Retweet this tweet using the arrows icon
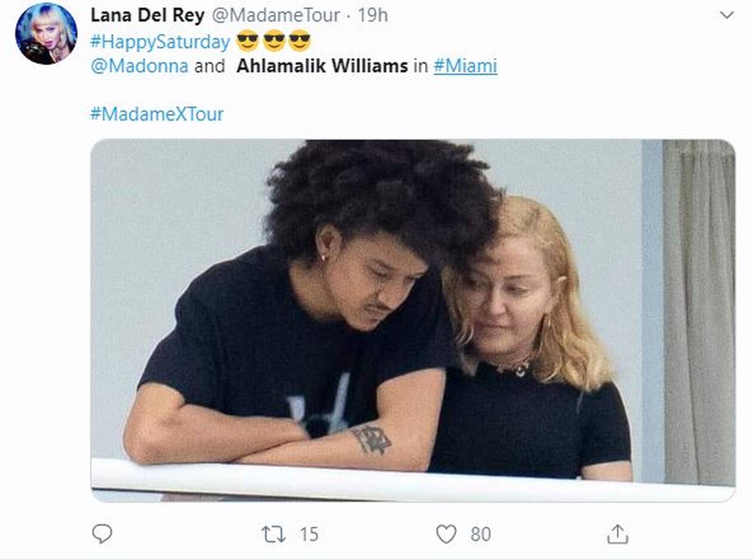This screenshot has width=753, height=560. 274,534
